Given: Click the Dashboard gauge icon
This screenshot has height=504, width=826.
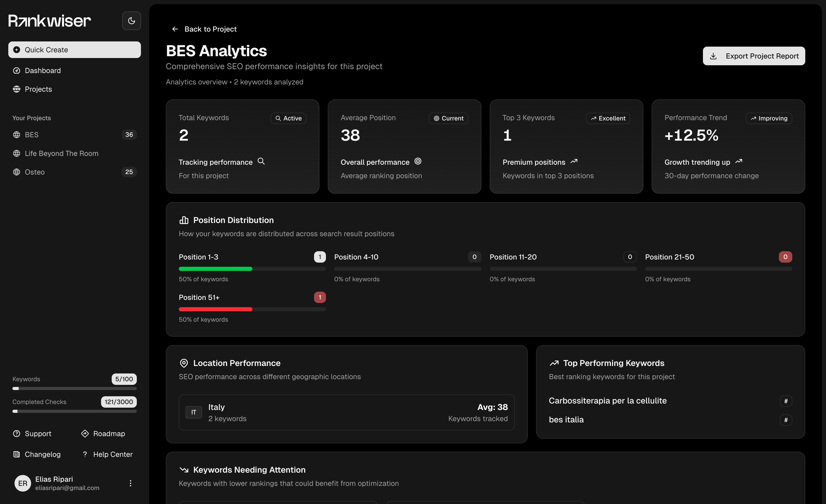Looking at the screenshot, I should (16, 70).
